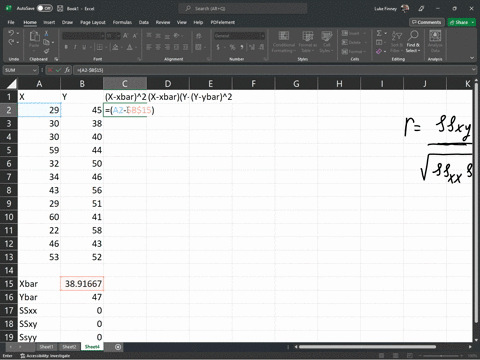Click the zoom slider in status bar
This screenshot has width=480, height=360.
click(x=442, y=356)
